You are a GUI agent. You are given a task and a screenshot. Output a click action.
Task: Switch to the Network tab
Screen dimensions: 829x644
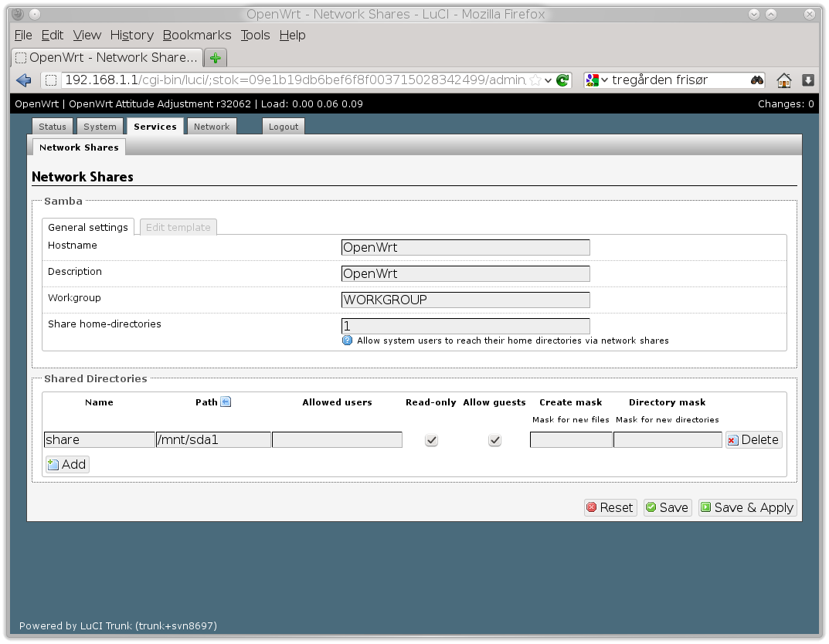pos(212,127)
